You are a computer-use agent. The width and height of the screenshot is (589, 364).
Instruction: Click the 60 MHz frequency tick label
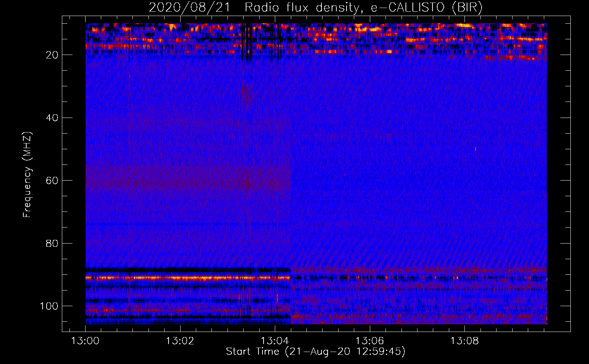[x=52, y=181]
